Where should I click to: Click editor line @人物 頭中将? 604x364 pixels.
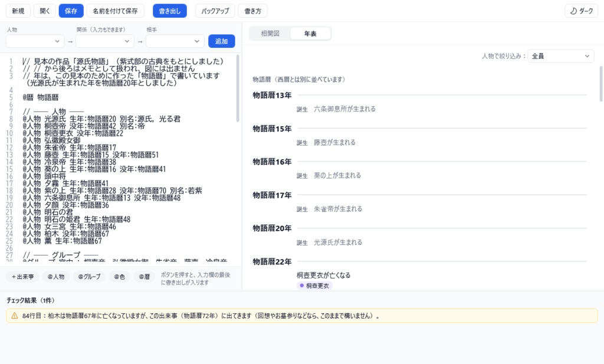click(44, 176)
